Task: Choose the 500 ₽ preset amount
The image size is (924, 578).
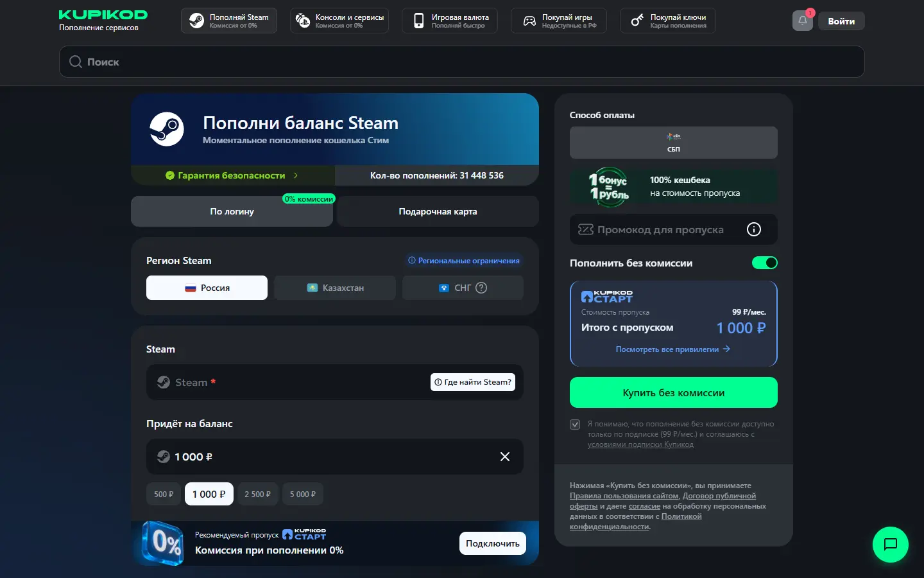Action: point(164,494)
